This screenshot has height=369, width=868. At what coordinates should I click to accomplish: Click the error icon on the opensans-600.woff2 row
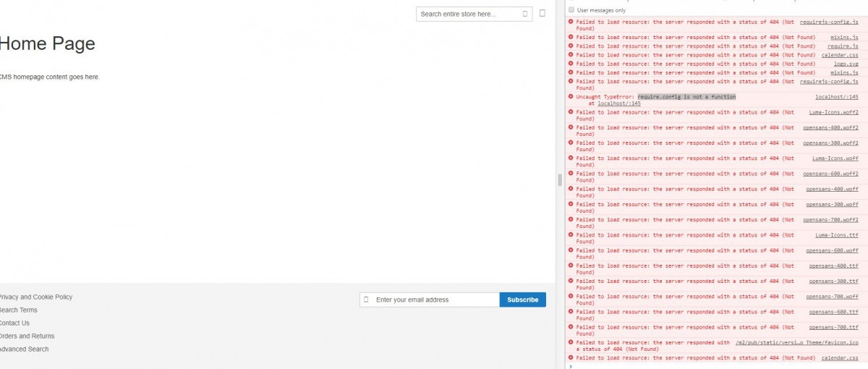click(571, 173)
